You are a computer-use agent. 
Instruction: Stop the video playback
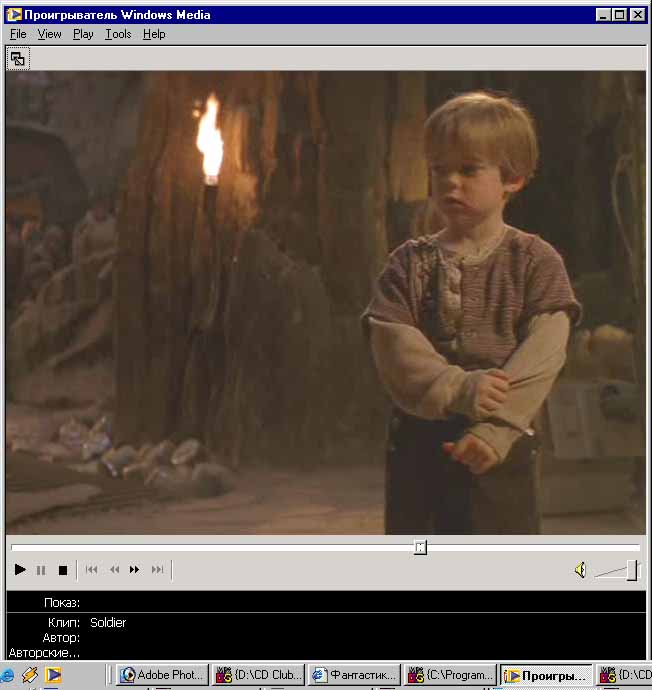pos(63,570)
